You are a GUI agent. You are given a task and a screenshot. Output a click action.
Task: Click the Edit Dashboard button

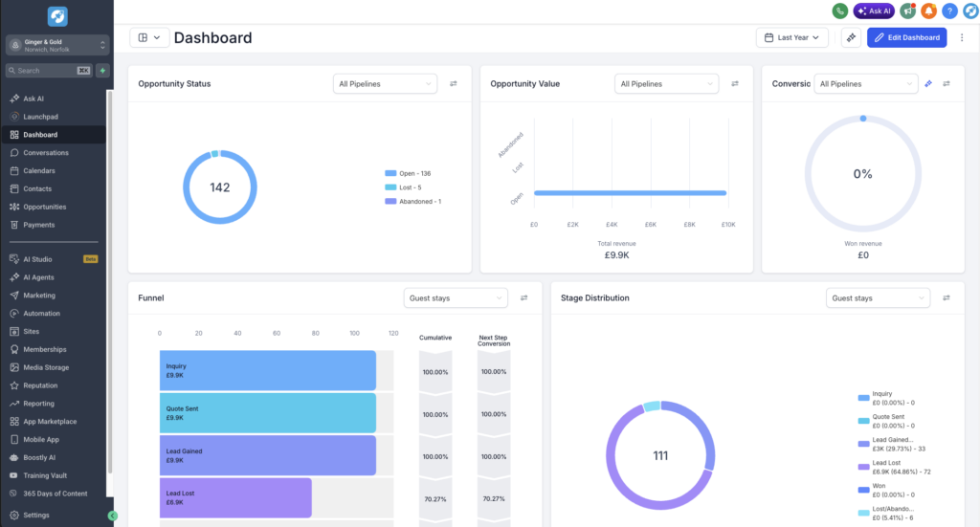(x=907, y=37)
